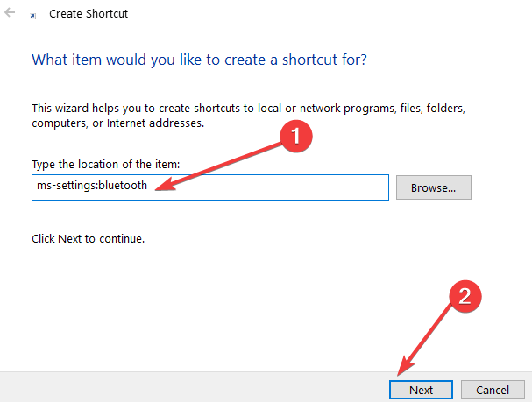Viewport: 532px width, 402px height.
Task: Cancel the Create Shortcut wizard
Action: [492, 389]
